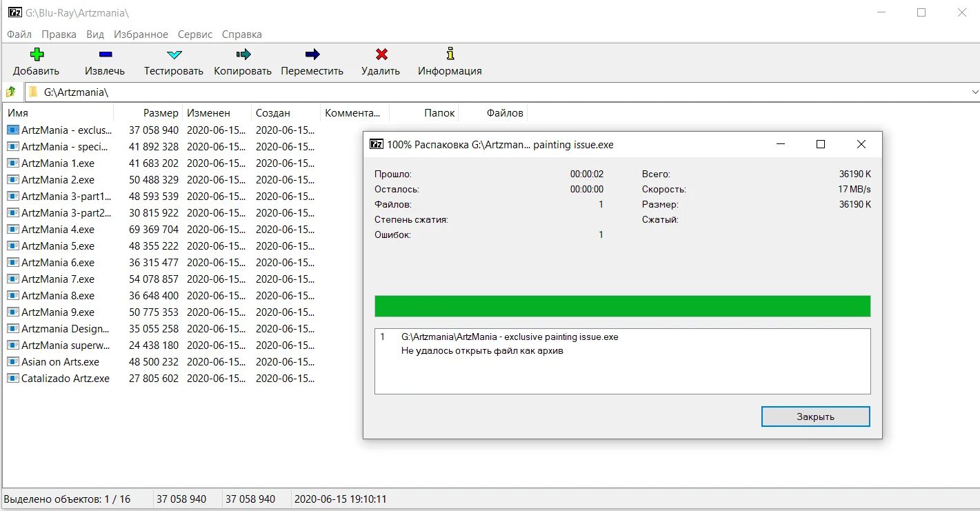The image size is (980, 511).
Task: Open the Вид menu
Action: point(95,34)
